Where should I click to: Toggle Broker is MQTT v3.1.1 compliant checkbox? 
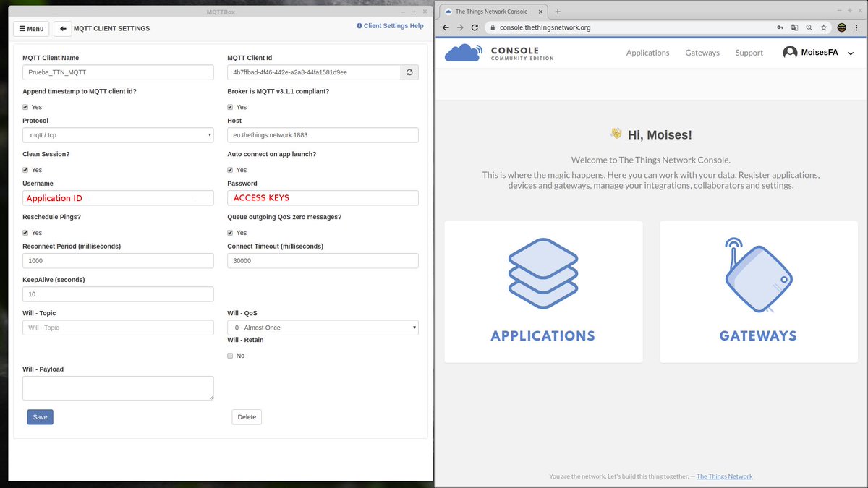click(231, 107)
